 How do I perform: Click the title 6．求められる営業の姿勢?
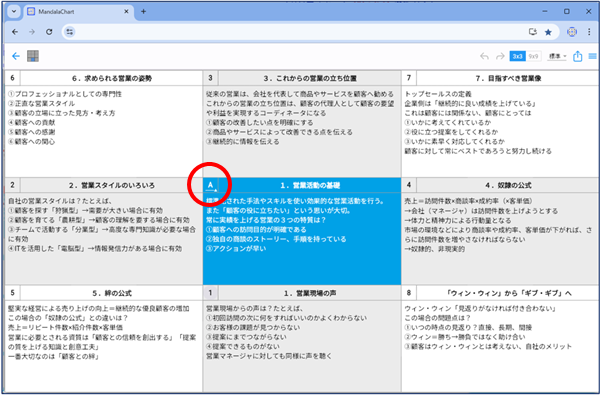point(112,78)
